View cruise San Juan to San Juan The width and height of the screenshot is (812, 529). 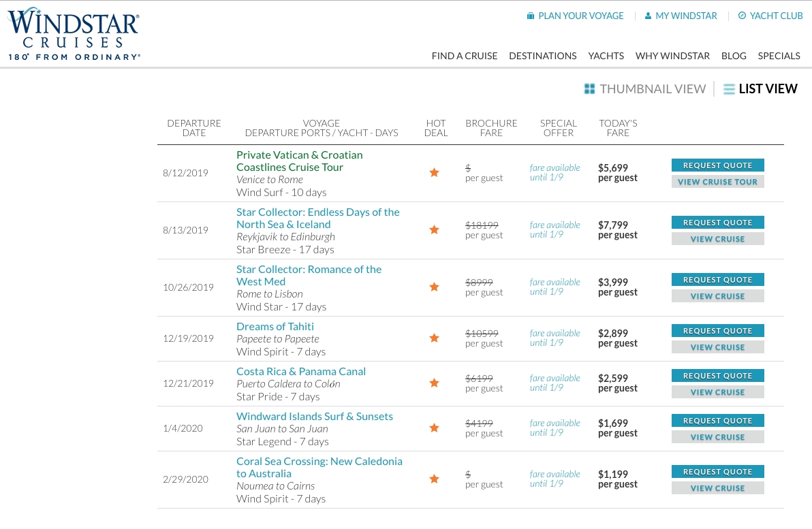718,437
